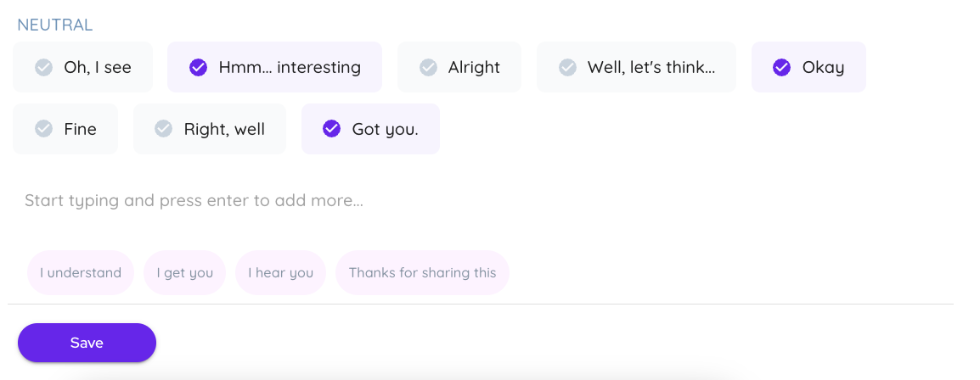Click the gray check icon beside Alright
This screenshot has height=380, width=980.
click(429, 67)
